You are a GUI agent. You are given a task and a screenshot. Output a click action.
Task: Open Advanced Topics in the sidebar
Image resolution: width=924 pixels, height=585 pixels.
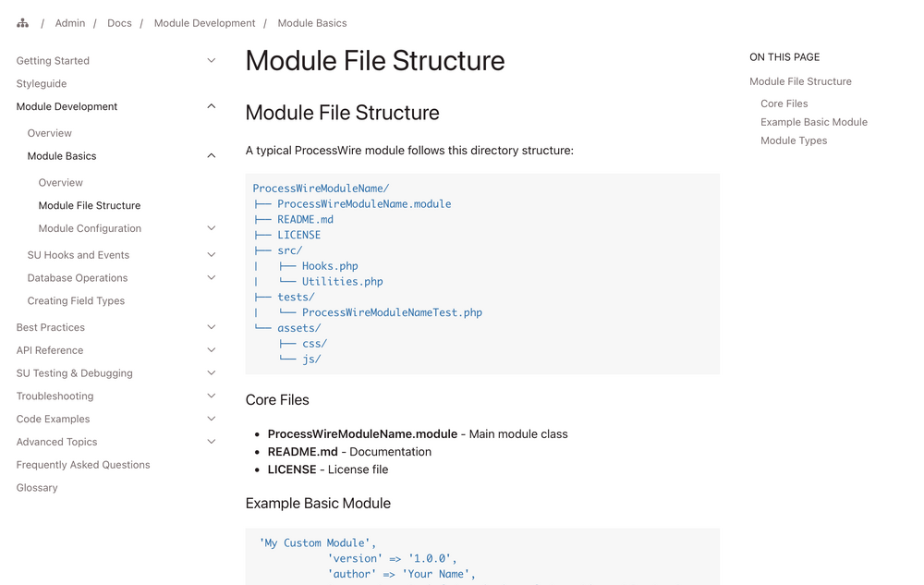point(56,443)
